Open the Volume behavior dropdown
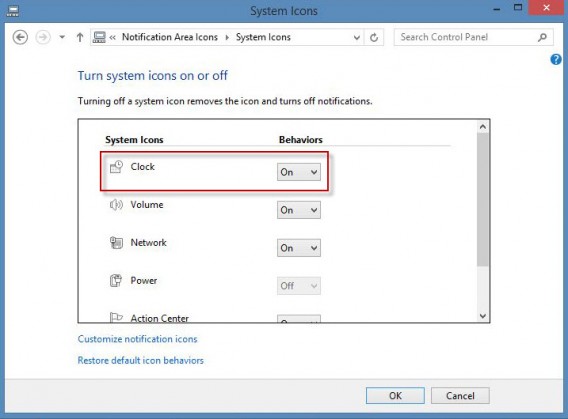568x419 pixels. (298, 210)
